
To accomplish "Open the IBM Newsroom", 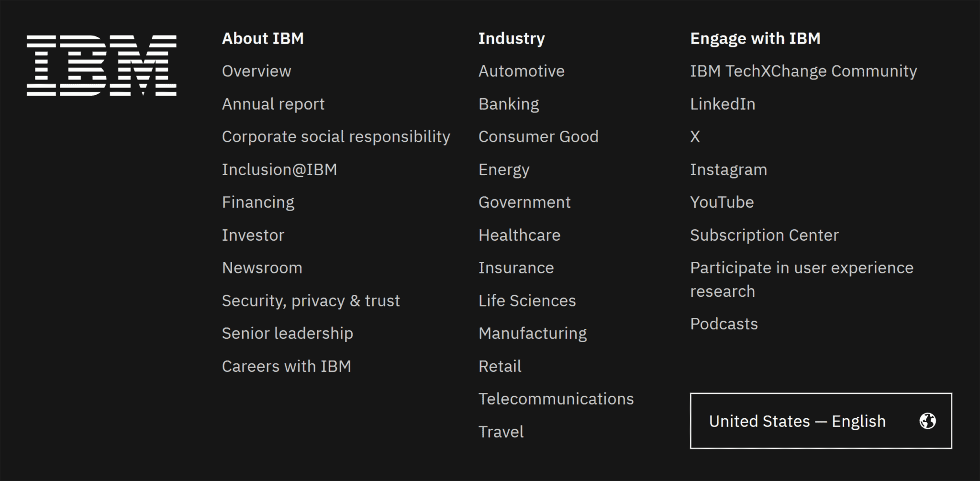I will [x=262, y=268].
